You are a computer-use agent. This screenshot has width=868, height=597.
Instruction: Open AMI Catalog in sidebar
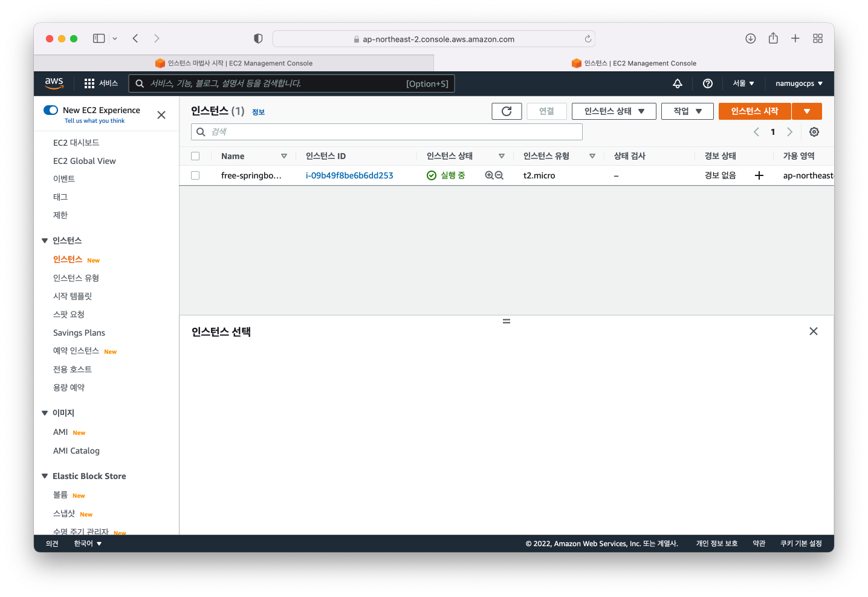click(x=76, y=451)
